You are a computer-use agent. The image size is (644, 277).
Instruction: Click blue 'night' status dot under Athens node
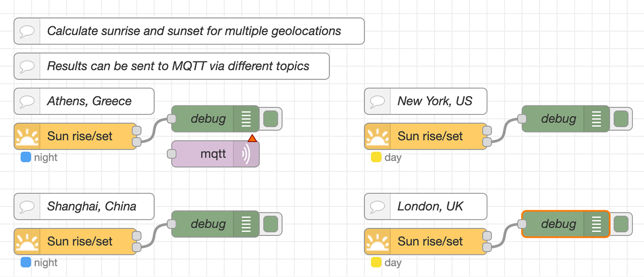tap(26, 158)
